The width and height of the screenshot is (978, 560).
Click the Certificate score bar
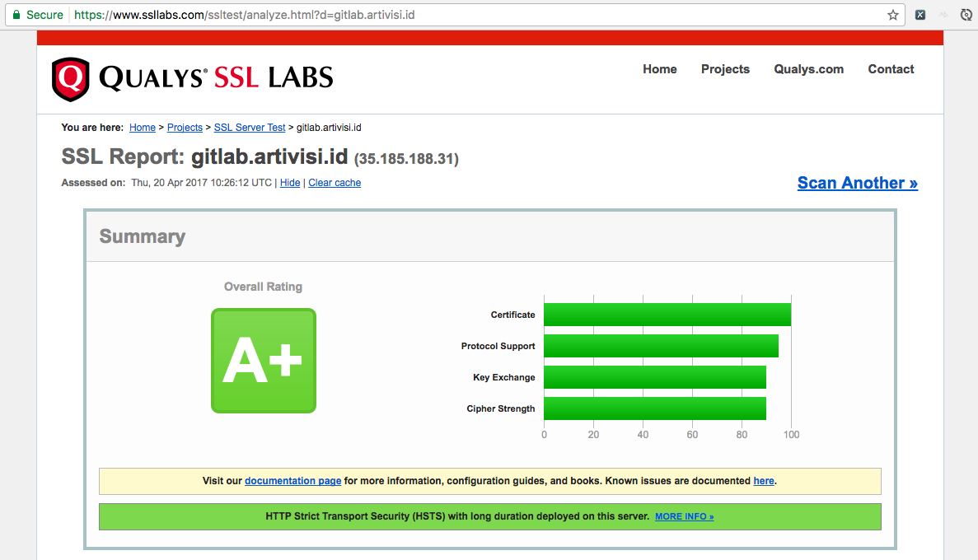[x=667, y=315]
